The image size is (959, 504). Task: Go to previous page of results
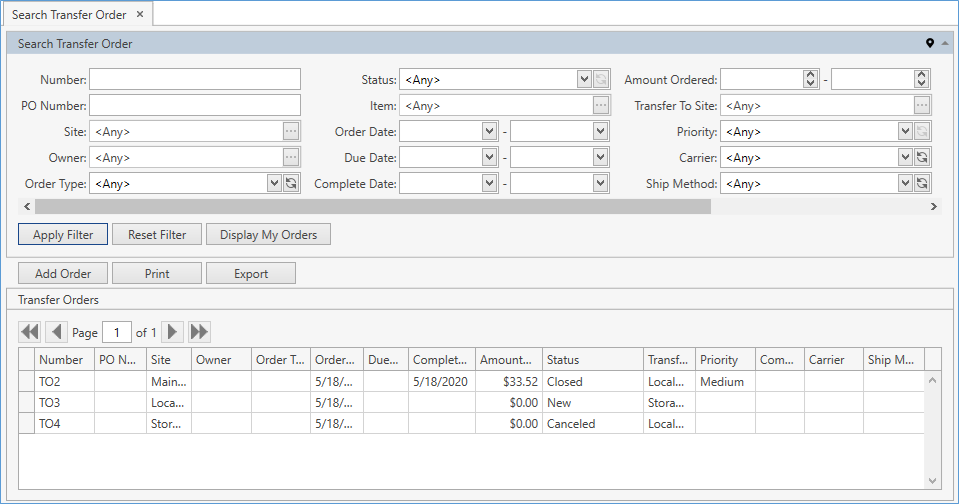(56, 332)
